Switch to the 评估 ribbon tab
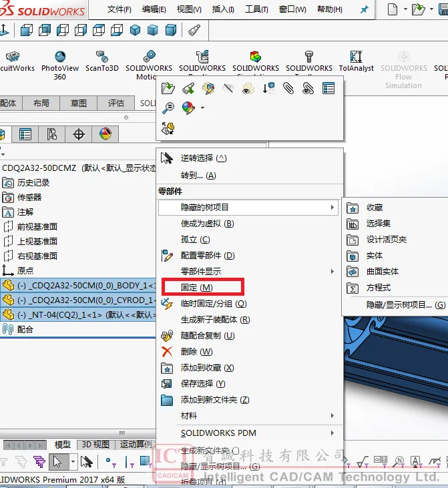Screen dimensions: 448x488 coord(116,103)
